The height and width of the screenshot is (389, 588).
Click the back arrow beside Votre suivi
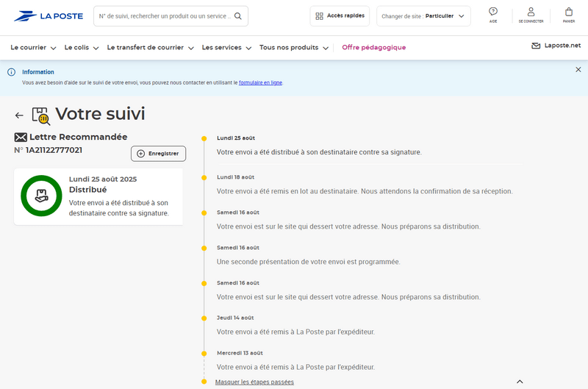point(19,115)
